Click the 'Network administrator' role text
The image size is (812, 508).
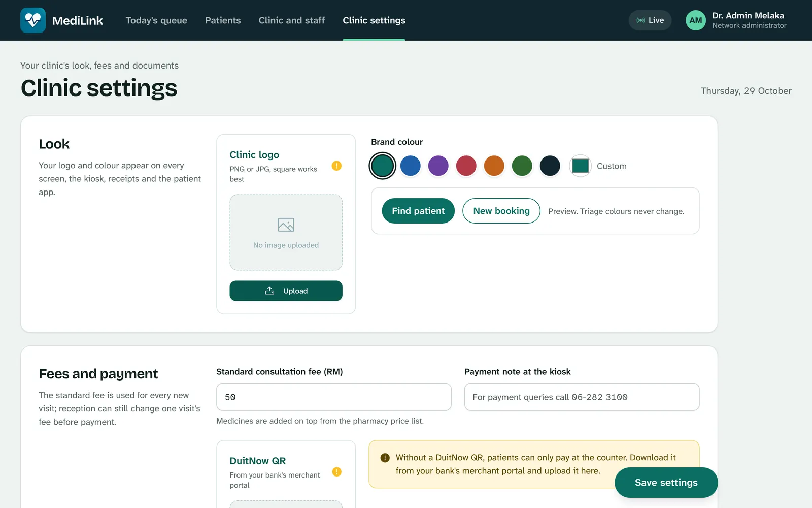[749, 25]
